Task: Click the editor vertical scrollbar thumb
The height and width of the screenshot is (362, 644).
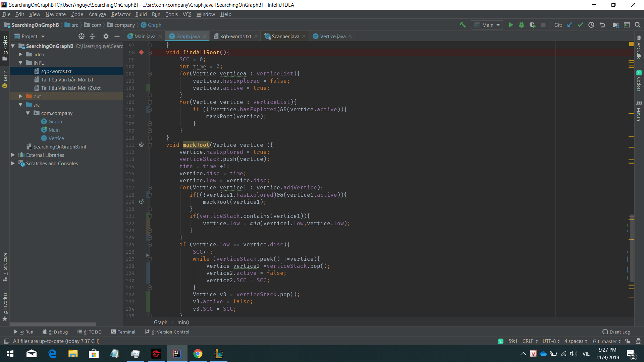Action: (x=632, y=248)
